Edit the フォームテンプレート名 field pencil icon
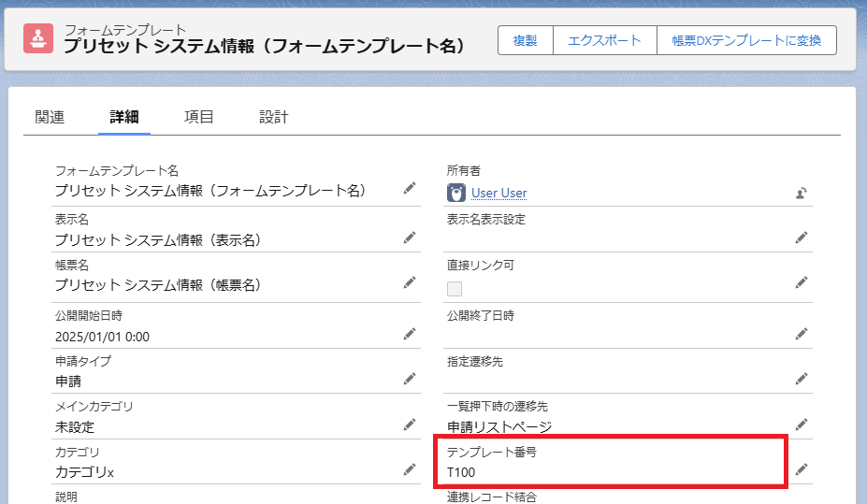This screenshot has width=867, height=504. click(x=410, y=189)
